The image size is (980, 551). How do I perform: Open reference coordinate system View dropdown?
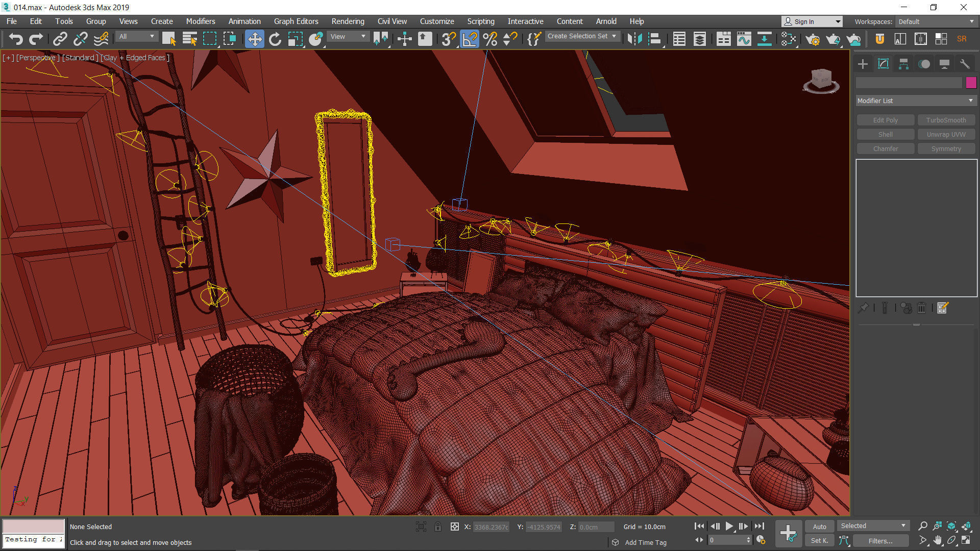[348, 36]
